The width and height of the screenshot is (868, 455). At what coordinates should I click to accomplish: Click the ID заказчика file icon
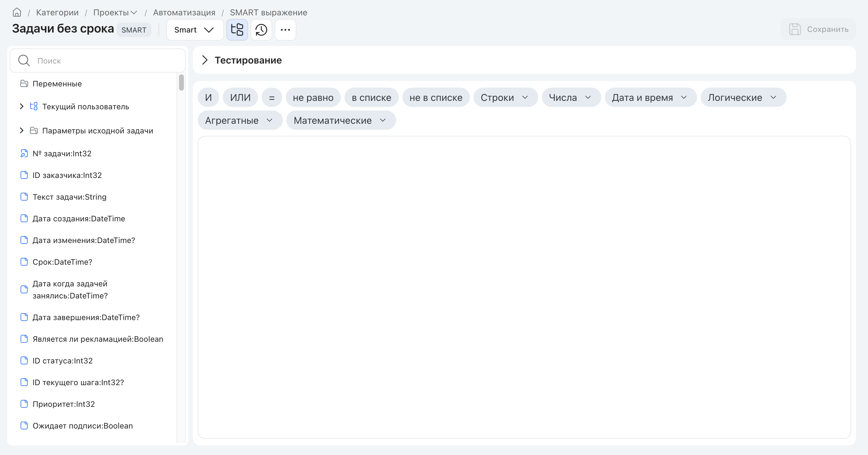(x=24, y=175)
